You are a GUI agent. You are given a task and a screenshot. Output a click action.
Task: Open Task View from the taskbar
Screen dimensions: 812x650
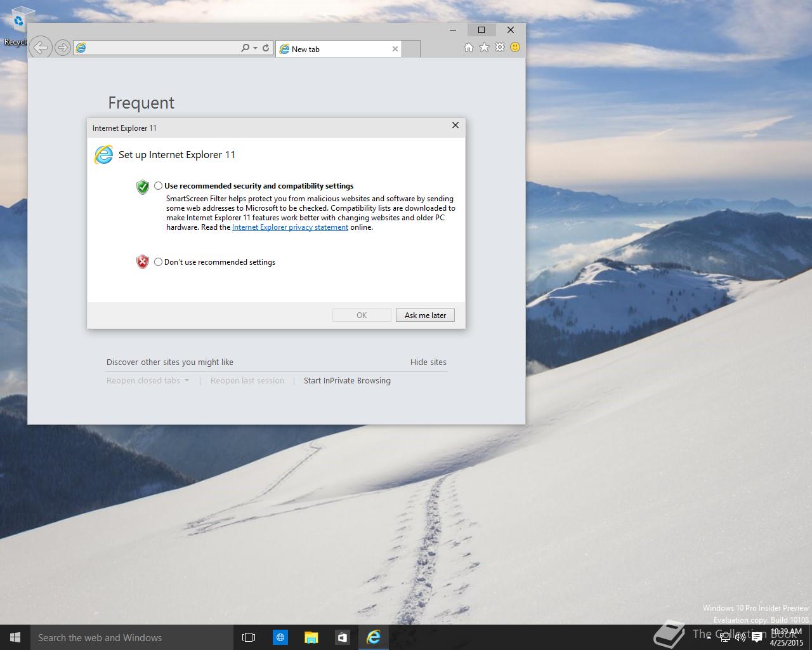click(x=249, y=637)
